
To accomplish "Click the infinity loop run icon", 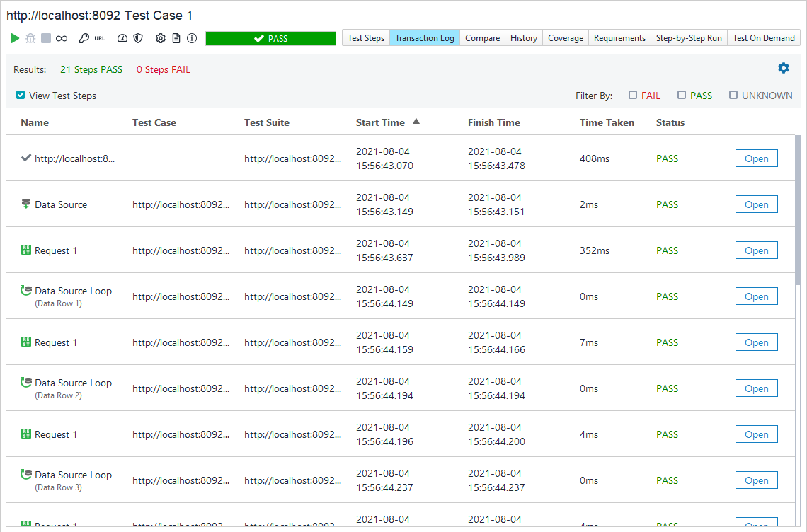I will click(62, 39).
